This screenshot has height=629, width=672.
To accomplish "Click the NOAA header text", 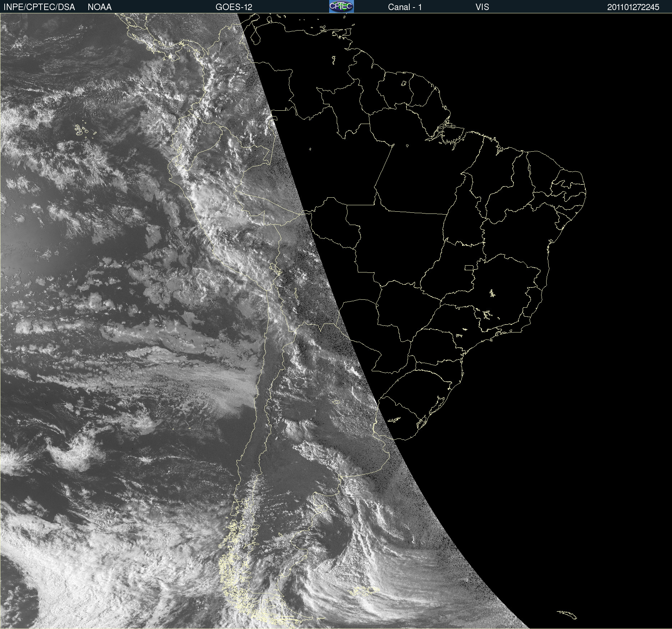I will pyautogui.click(x=100, y=7).
